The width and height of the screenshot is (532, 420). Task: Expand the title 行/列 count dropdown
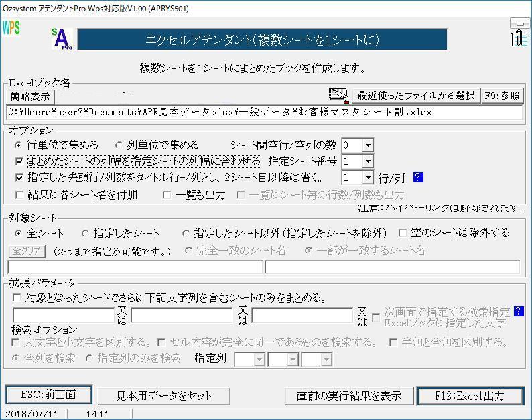367,178
